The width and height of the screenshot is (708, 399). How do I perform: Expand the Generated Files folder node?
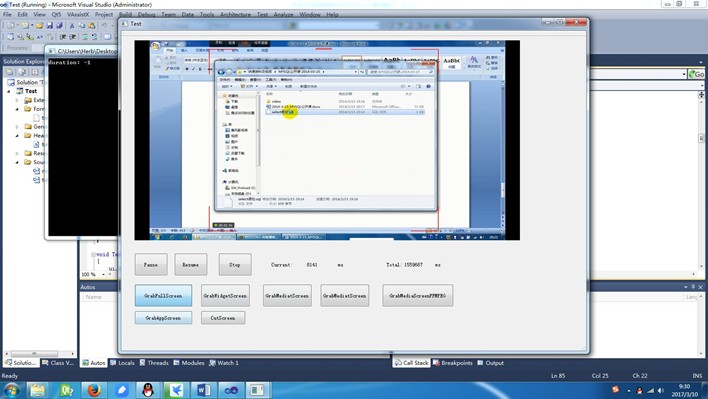coord(18,126)
